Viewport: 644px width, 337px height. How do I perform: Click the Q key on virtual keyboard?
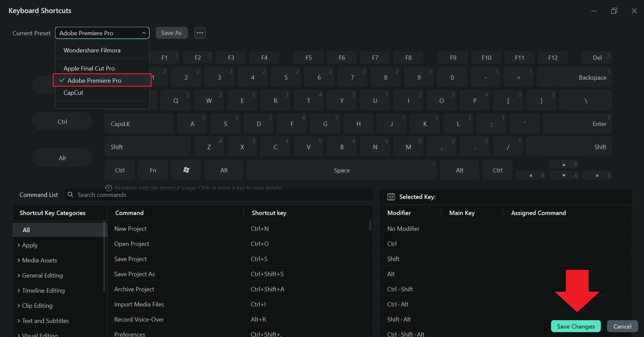click(x=176, y=100)
